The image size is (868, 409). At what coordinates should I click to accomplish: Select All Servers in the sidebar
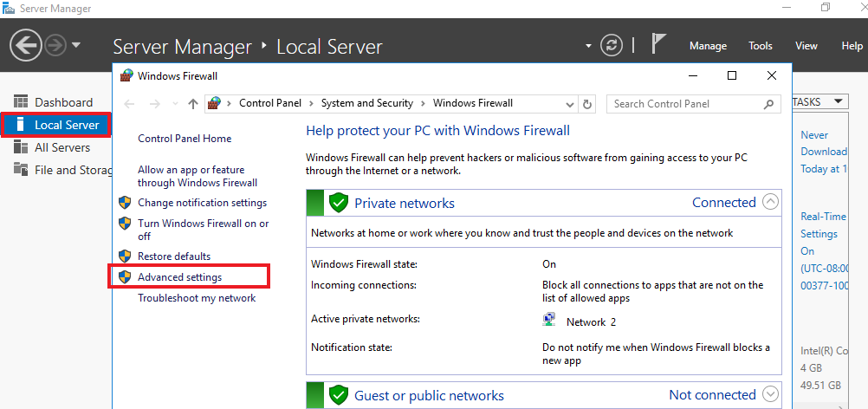[62, 147]
